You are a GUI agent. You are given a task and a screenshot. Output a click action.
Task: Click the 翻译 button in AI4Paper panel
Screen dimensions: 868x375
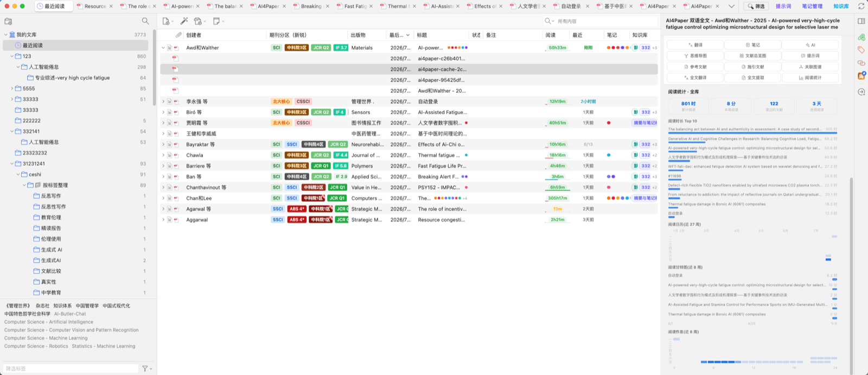point(695,45)
